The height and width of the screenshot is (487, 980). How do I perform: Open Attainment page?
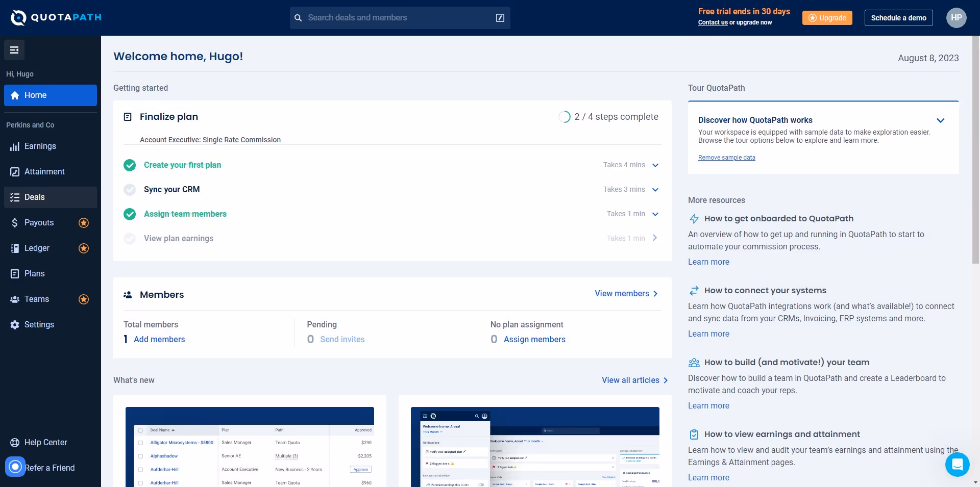(x=51, y=172)
